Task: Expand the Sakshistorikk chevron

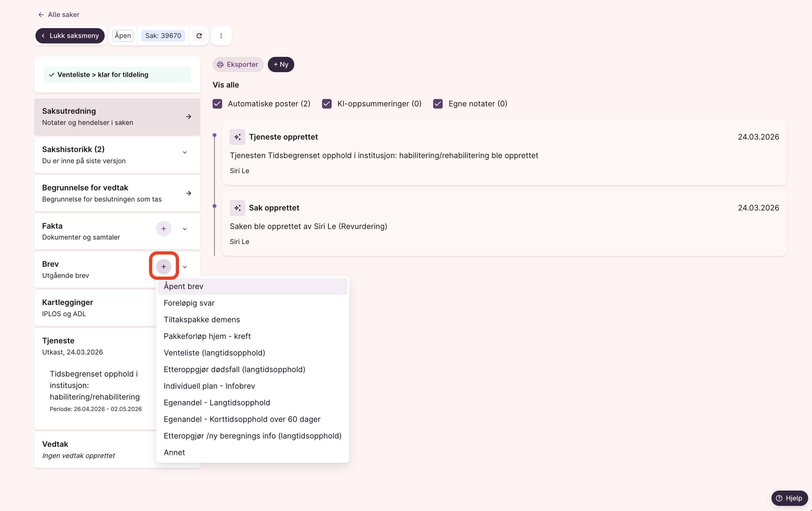Action: [185, 153]
